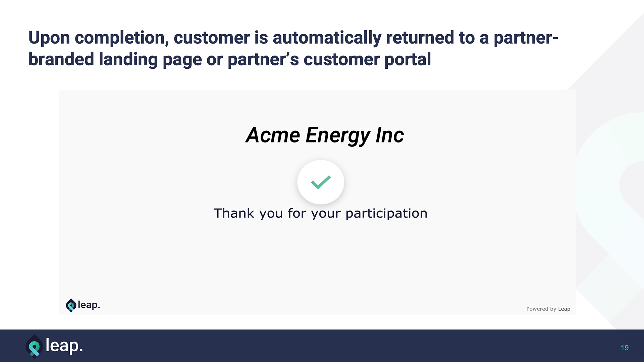Click the word 'participation' in the message

click(386, 214)
